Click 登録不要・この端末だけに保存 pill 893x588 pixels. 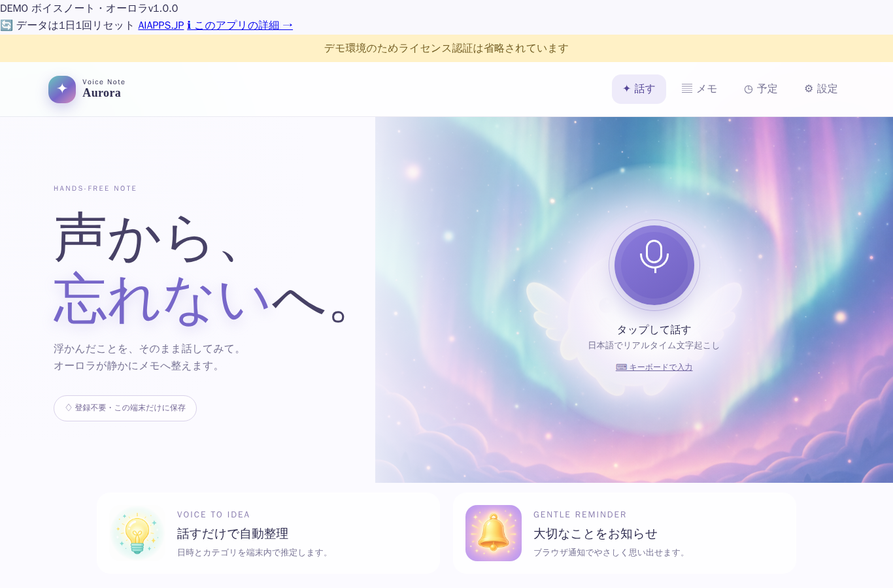click(125, 408)
